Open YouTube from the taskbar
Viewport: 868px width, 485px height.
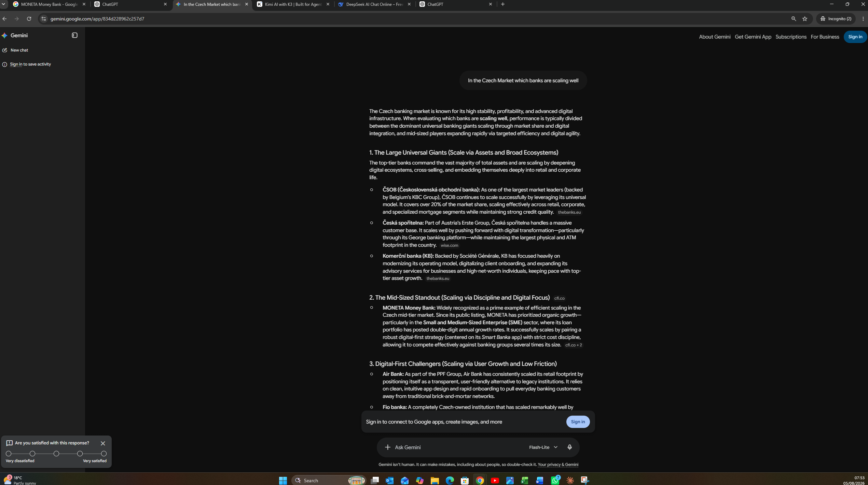(495, 481)
